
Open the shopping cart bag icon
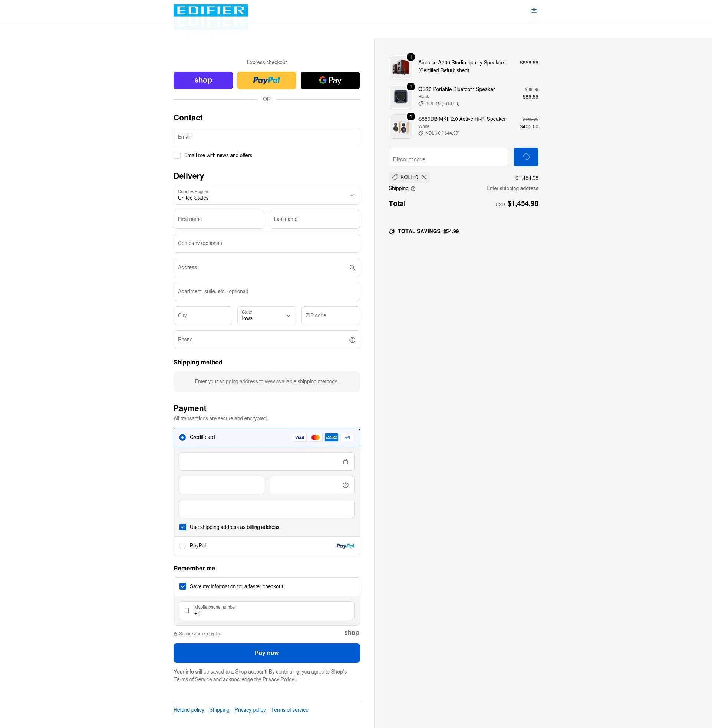click(x=534, y=10)
